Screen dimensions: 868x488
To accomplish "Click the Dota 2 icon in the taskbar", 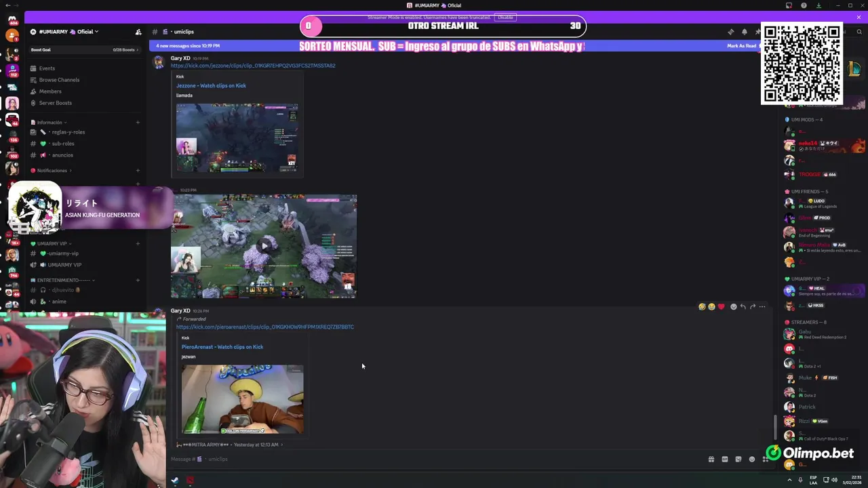I will click(x=191, y=481).
